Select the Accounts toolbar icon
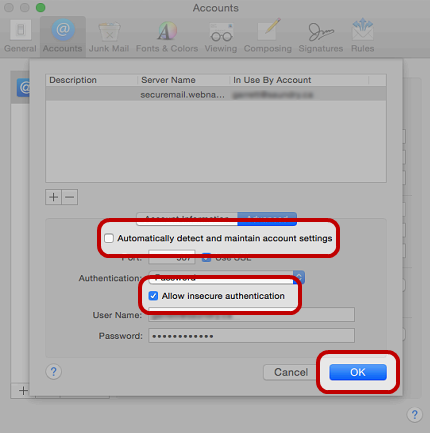Image resolution: width=430 pixels, height=433 pixels. [63, 36]
